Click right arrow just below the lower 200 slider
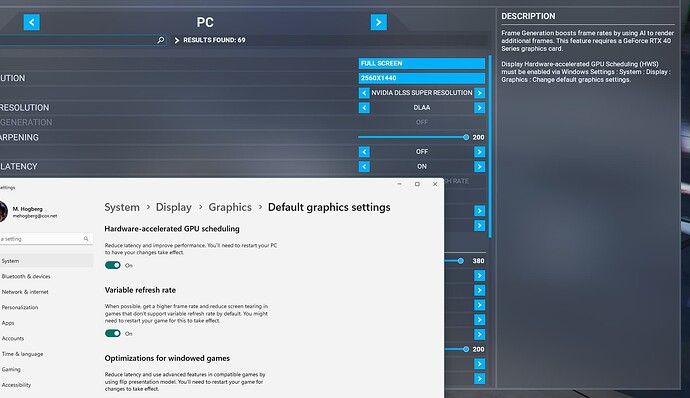690x398 pixels. click(480, 364)
